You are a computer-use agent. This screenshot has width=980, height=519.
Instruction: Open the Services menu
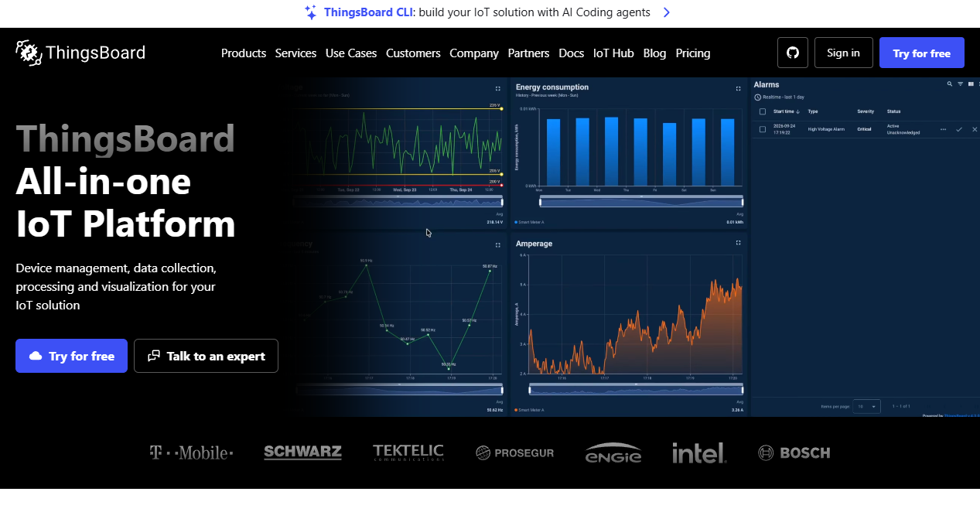pos(295,53)
